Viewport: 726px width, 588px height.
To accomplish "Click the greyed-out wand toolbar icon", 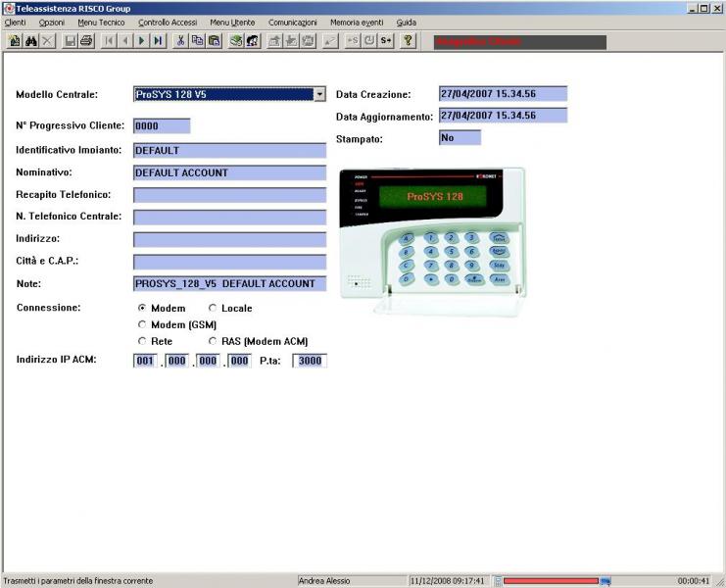I will point(330,41).
